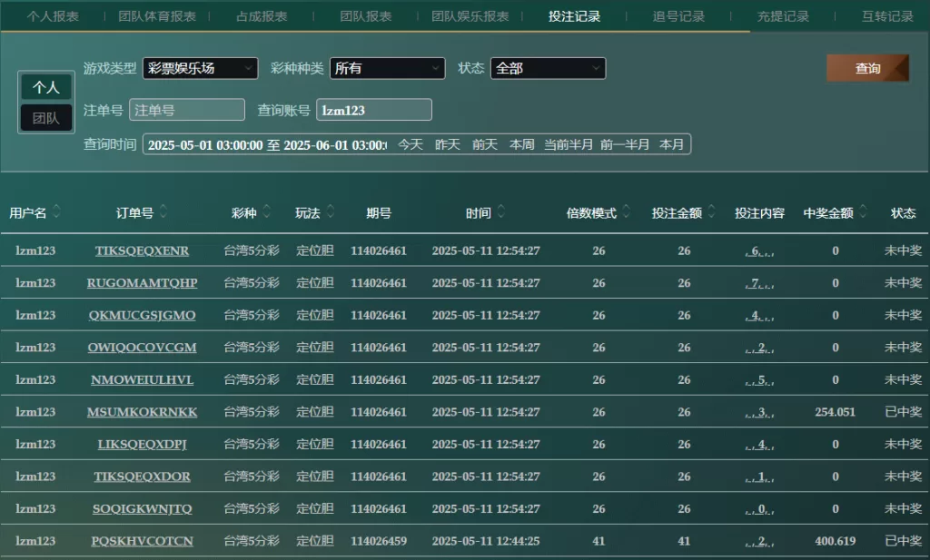Screen dimensions: 930x560
Task: Open the 状态 dropdown showing 全部
Action: click(x=548, y=68)
